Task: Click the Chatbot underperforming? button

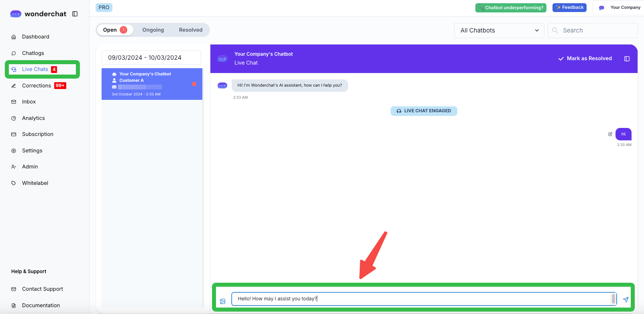Action: pos(510,8)
